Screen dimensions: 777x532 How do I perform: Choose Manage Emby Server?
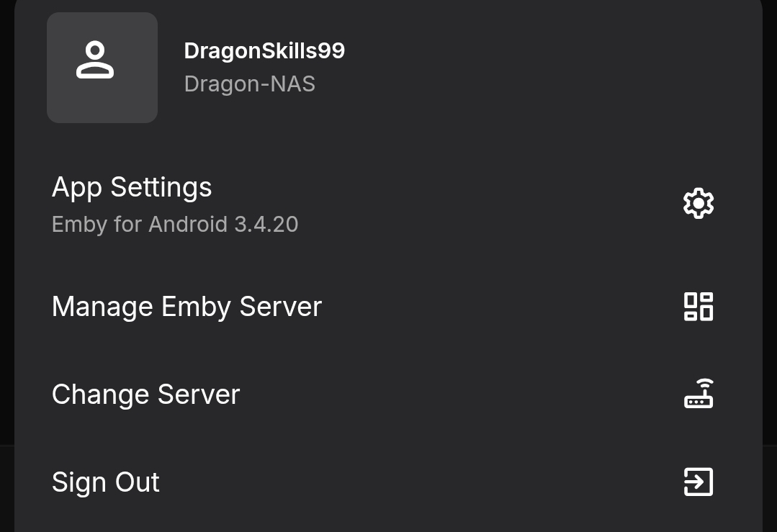pyautogui.click(x=187, y=307)
